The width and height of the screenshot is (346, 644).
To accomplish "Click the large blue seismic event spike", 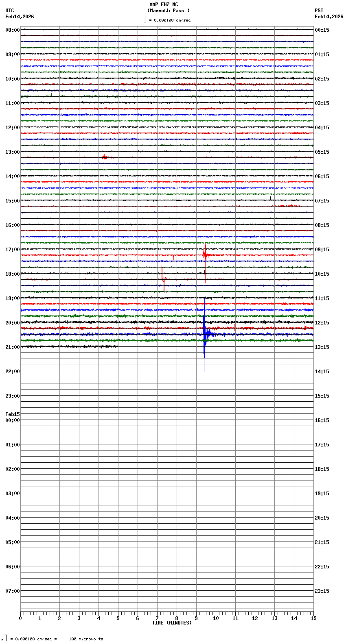I will (x=204, y=334).
